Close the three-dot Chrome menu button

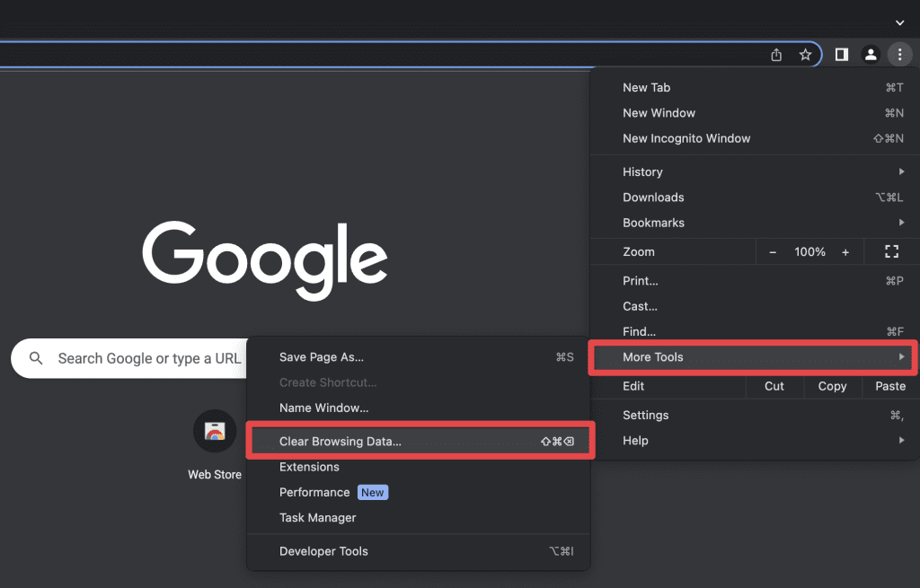[899, 55]
